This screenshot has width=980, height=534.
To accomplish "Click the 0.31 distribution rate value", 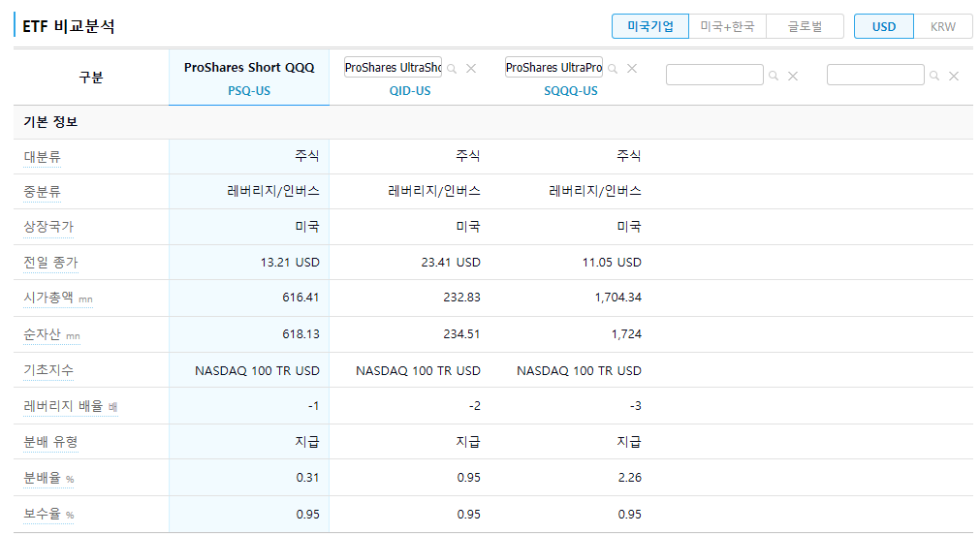I will [x=307, y=478].
